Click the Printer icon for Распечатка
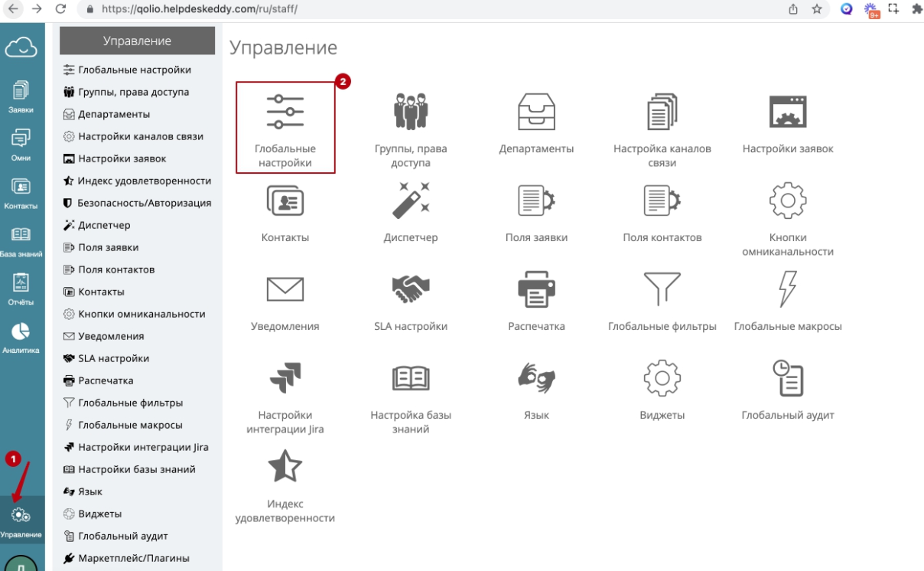This screenshot has width=924, height=571. [x=536, y=289]
